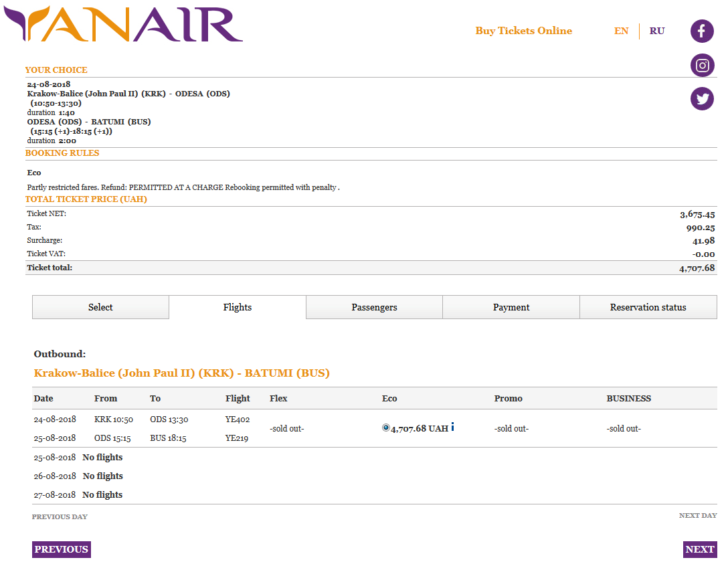Switch language to RU
Screen dimensions: 728x564
(656, 31)
